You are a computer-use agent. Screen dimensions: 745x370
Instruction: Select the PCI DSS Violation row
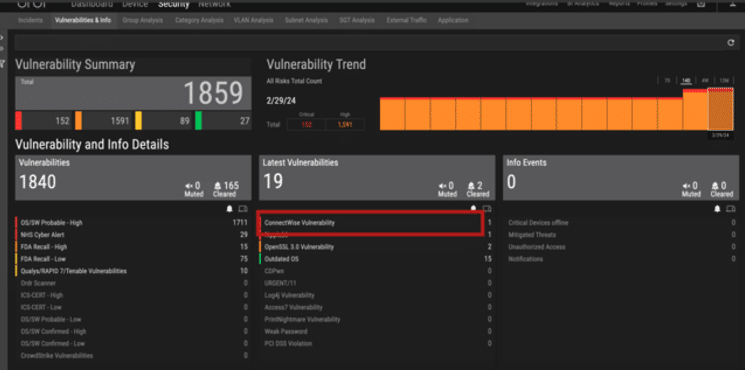point(376,344)
